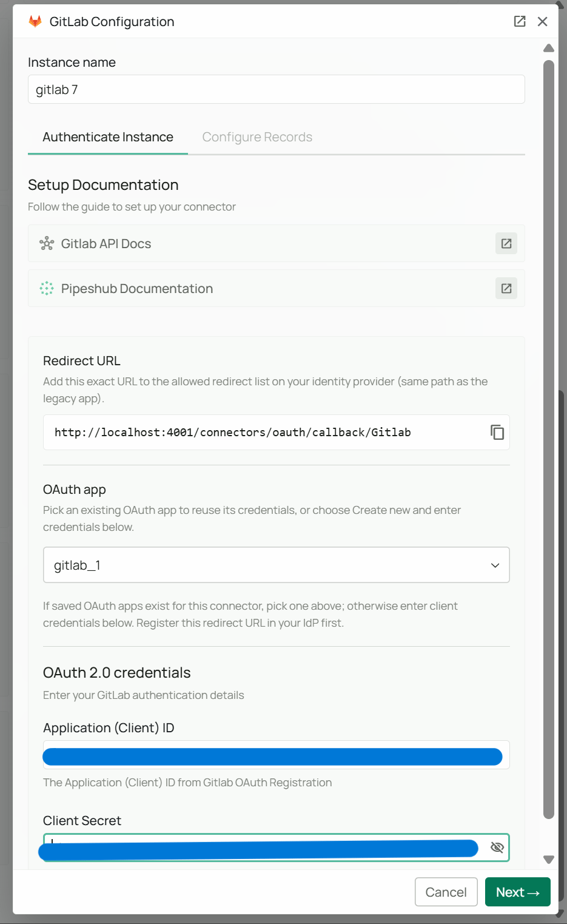The image size is (567, 924).
Task: Select the redirect URL callback text
Action: coord(233,432)
